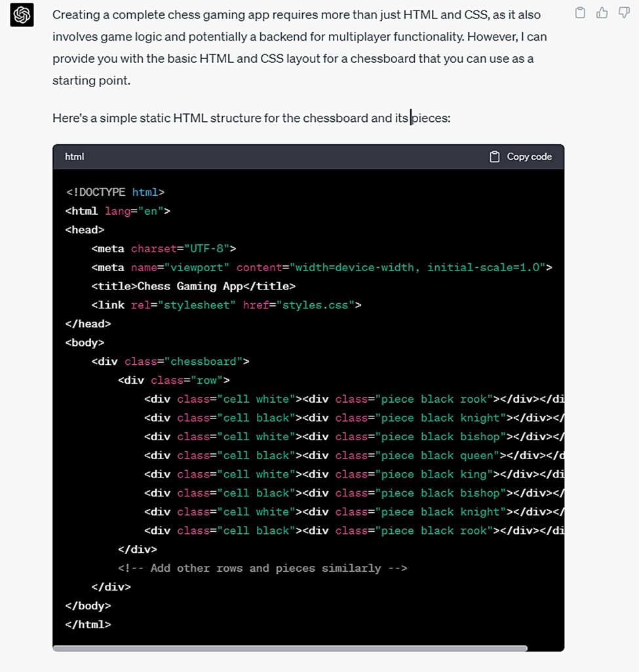Click the meta viewport line

(322, 267)
